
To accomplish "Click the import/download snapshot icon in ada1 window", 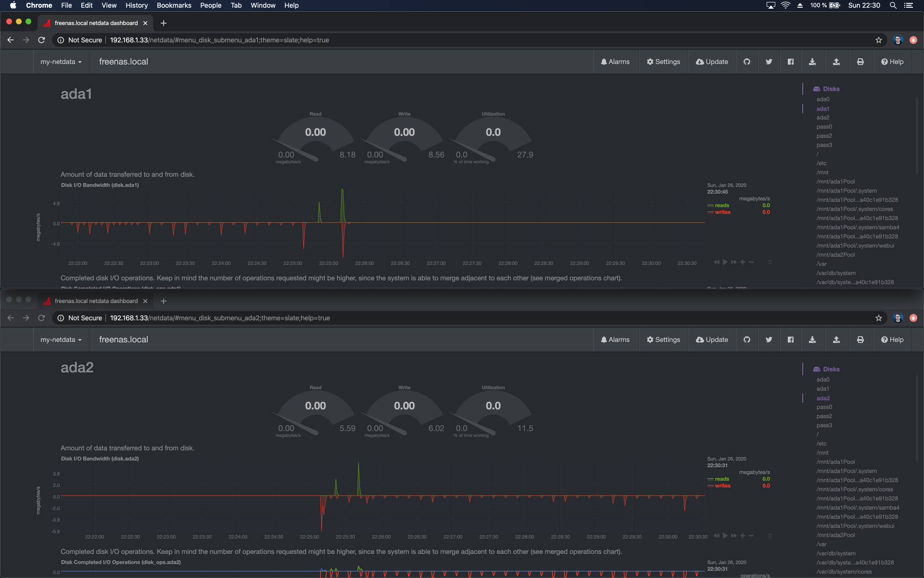I will pos(812,62).
